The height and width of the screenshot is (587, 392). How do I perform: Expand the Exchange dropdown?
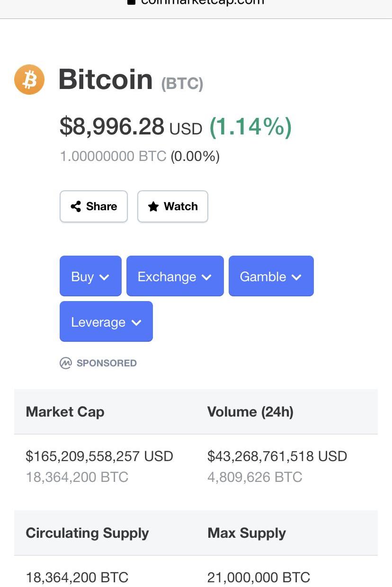175,276
